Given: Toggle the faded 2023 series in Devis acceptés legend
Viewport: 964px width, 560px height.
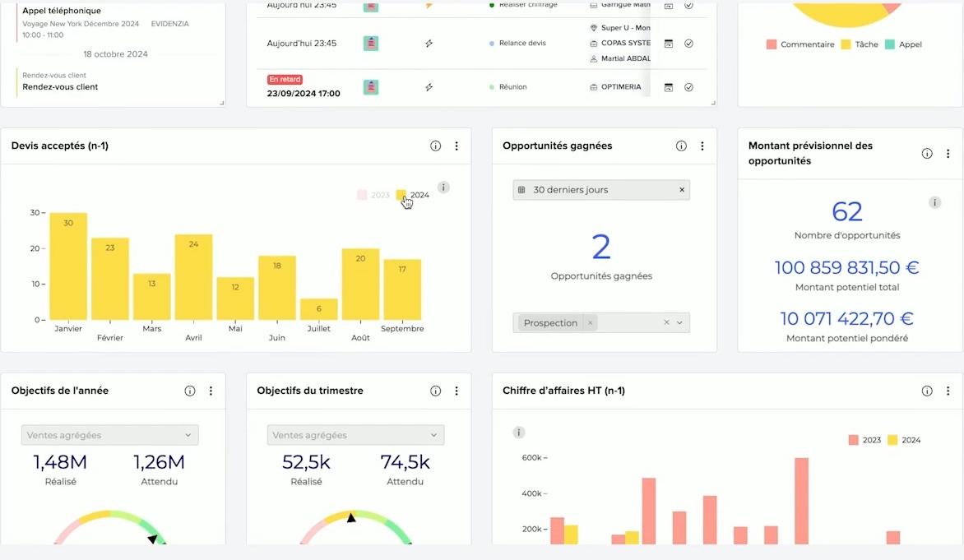Looking at the screenshot, I should point(362,195).
